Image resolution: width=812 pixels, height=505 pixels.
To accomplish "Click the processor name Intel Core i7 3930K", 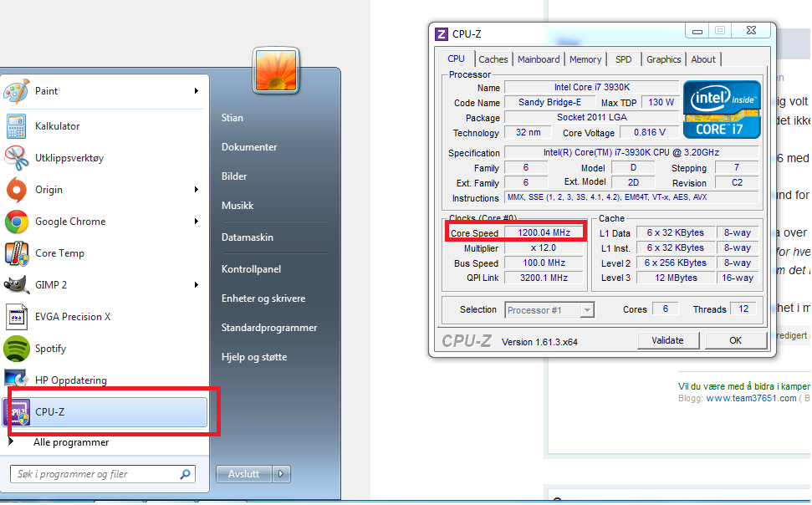I will click(x=592, y=87).
